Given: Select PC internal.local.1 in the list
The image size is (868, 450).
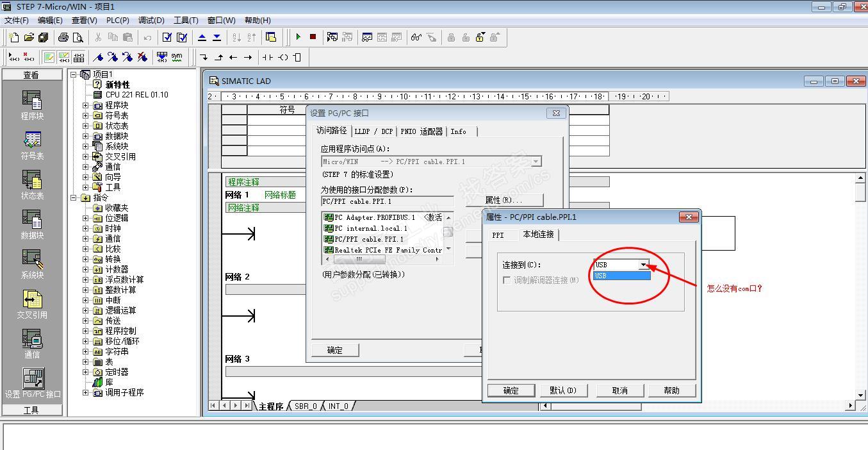Looking at the screenshot, I should (x=366, y=228).
